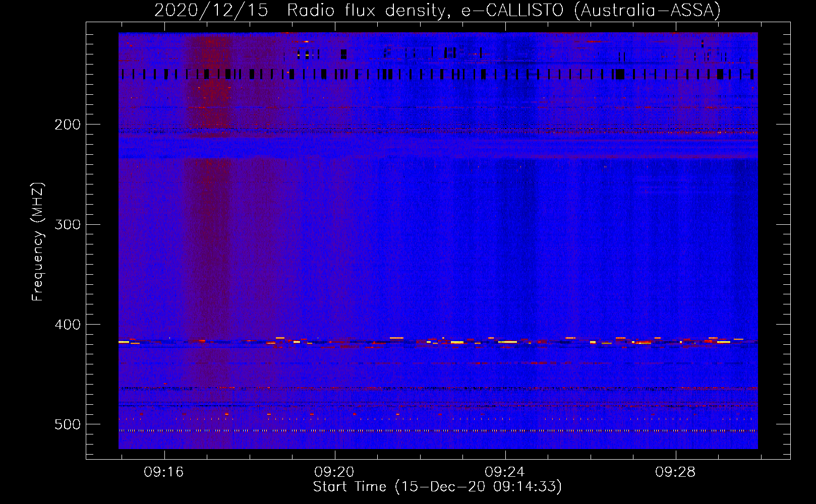816x504 pixels.
Task: Click the 200 frequency tick label
Action: pyautogui.click(x=68, y=124)
